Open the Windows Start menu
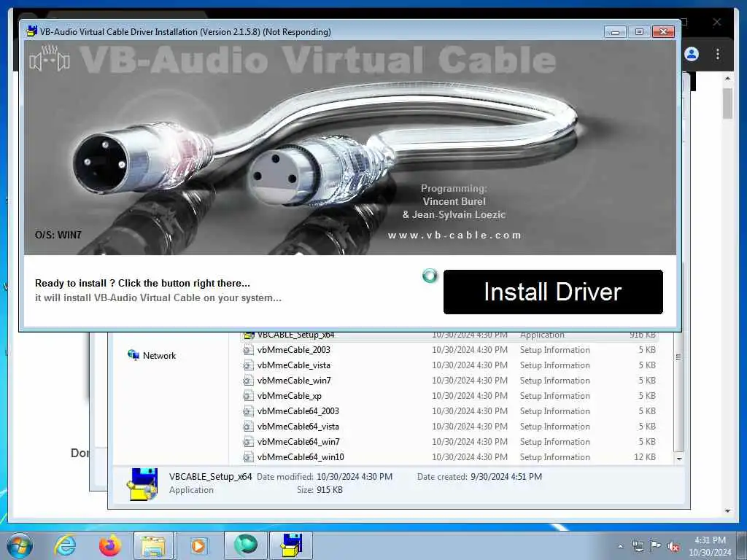 (20, 545)
